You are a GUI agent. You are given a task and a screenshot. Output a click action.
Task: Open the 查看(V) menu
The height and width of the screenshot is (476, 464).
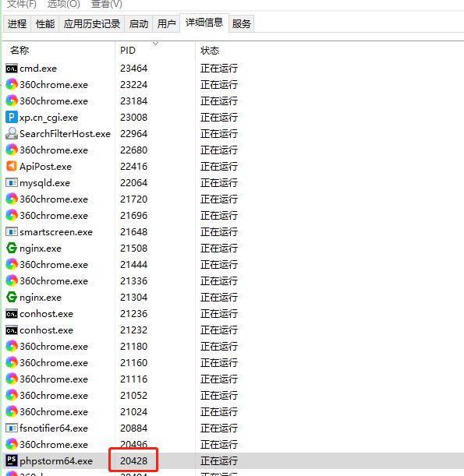107,4
